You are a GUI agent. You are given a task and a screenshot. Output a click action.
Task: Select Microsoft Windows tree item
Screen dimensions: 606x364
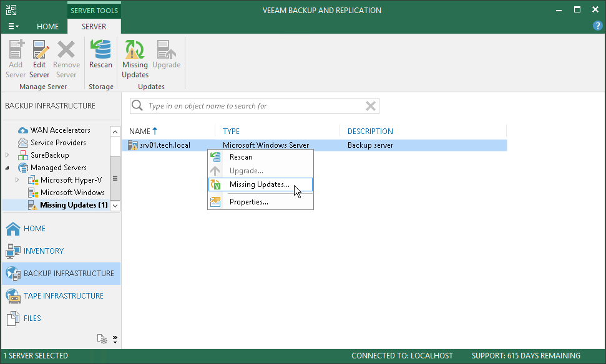(72, 192)
